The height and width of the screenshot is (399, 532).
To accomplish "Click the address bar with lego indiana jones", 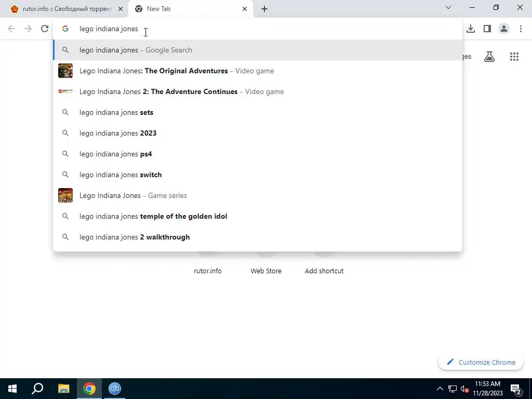I will click(x=258, y=29).
